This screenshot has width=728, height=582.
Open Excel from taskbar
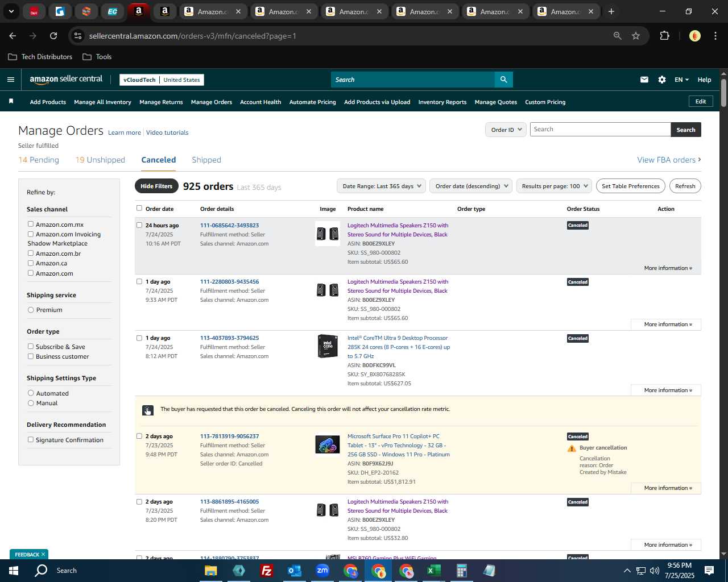pos(433,571)
